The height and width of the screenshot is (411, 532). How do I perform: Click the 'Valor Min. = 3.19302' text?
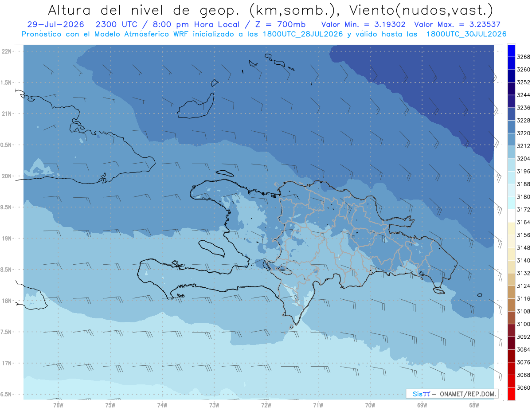click(364, 24)
